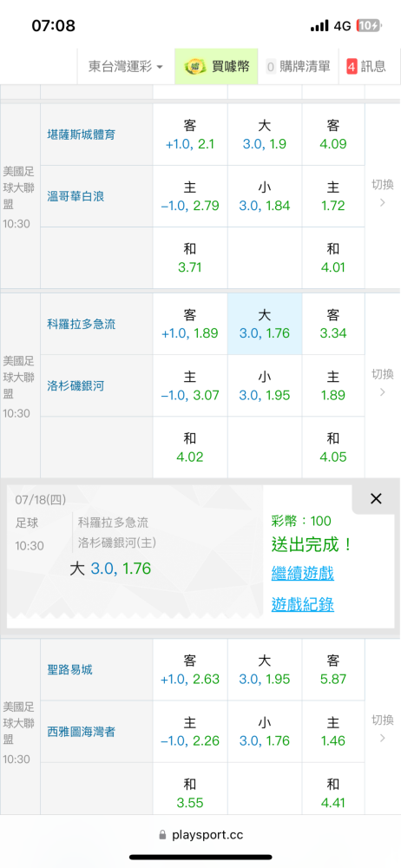Tap the 買噱幣 coin button
The height and width of the screenshot is (868, 401).
(x=216, y=67)
